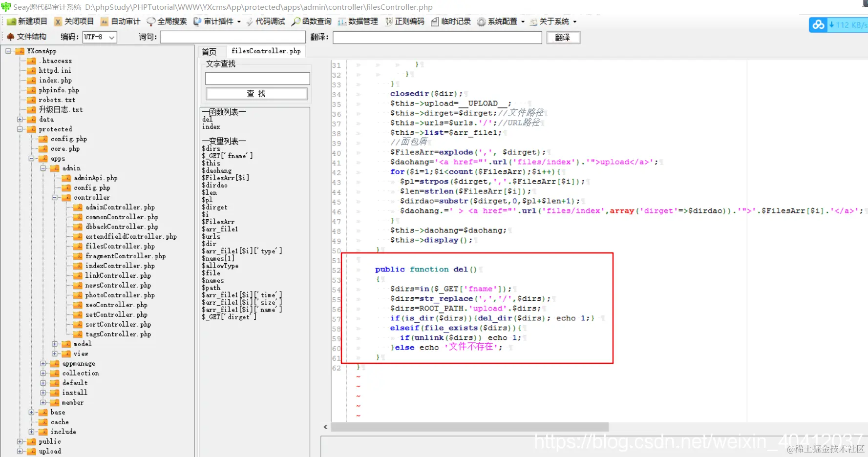Open tagsController.php in tree

pyautogui.click(x=118, y=334)
